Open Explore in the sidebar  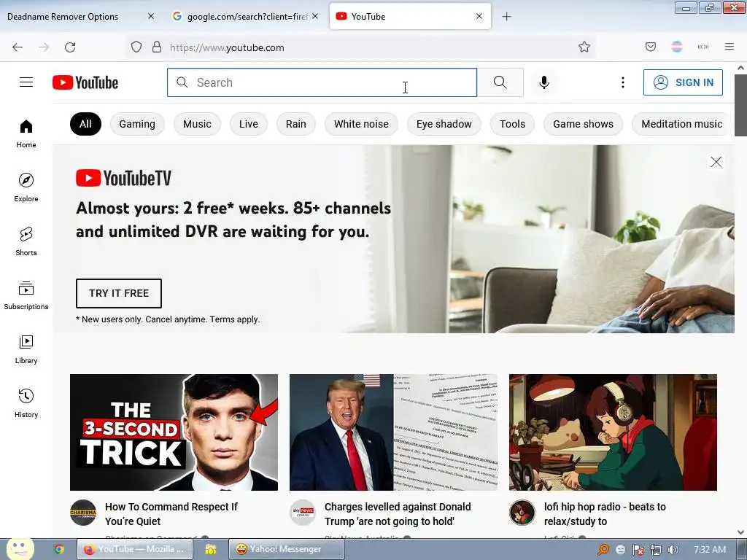pyautogui.click(x=26, y=187)
